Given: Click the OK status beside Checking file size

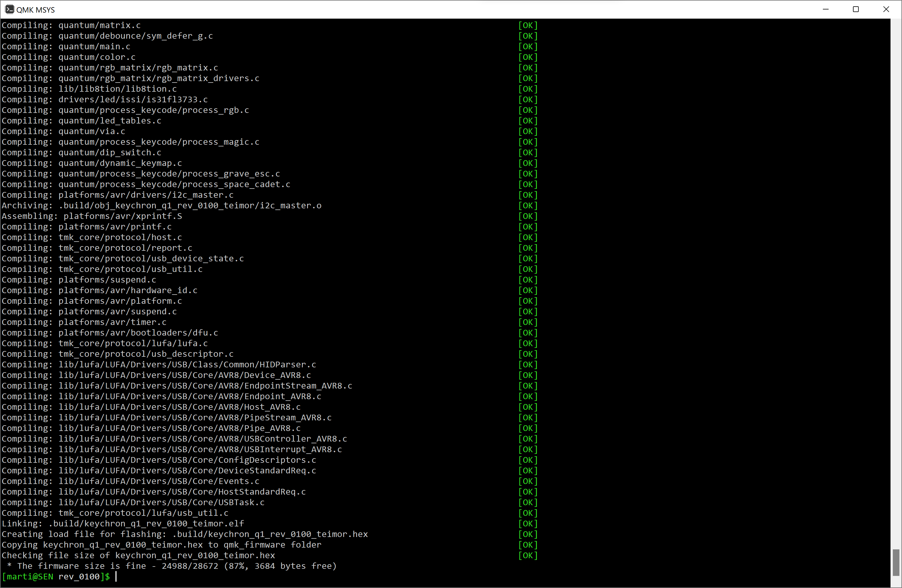Looking at the screenshot, I should pyautogui.click(x=528, y=555).
